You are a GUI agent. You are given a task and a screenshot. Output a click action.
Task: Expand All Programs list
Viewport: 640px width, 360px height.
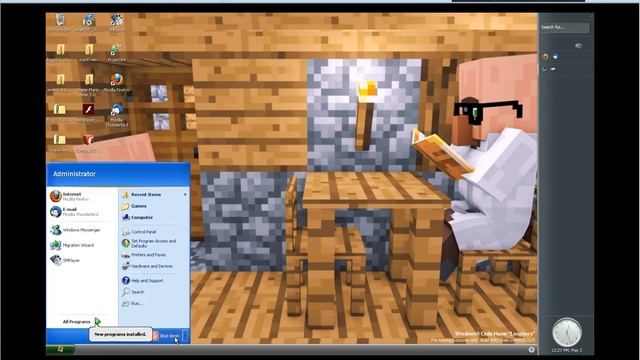click(81, 322)
